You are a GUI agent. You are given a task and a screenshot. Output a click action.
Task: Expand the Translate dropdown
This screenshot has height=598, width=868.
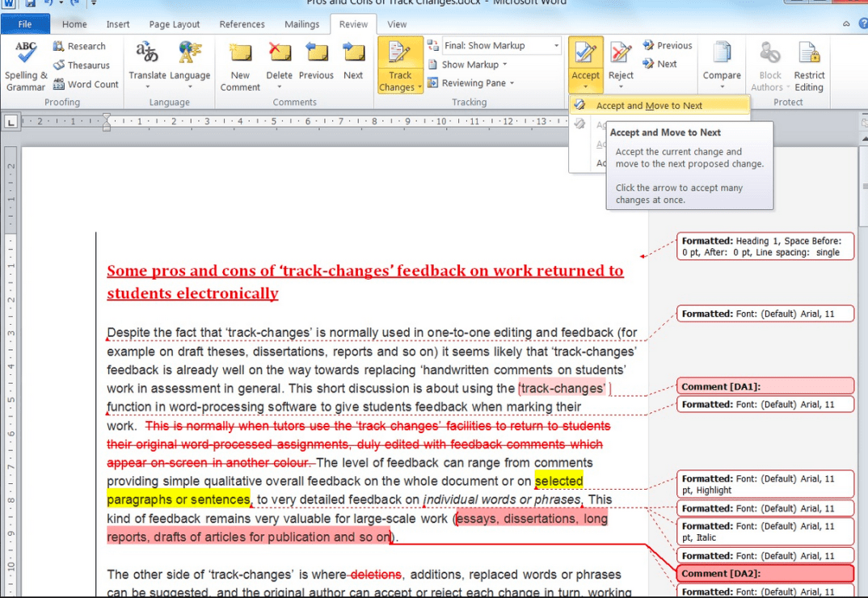[147, 86]
